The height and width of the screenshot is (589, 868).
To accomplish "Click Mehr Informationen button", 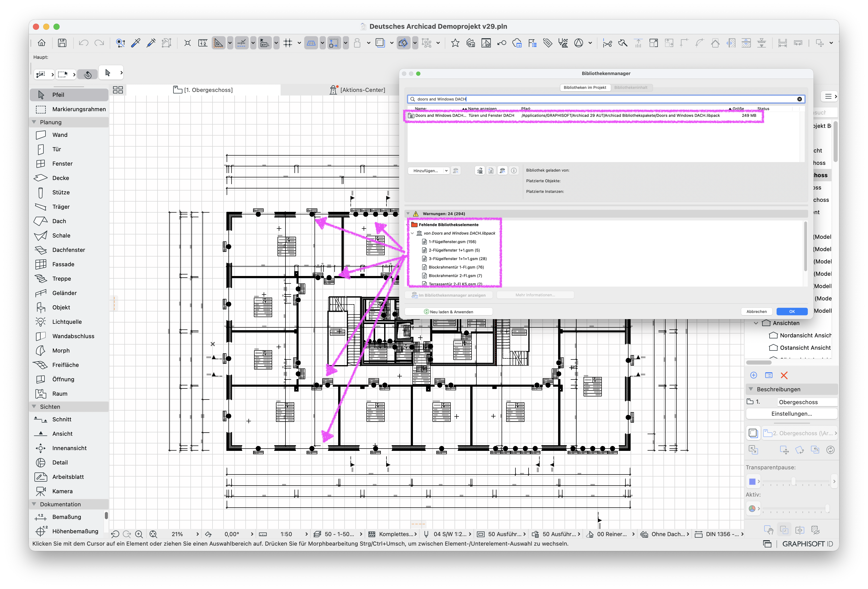I will tap(535, 295).
